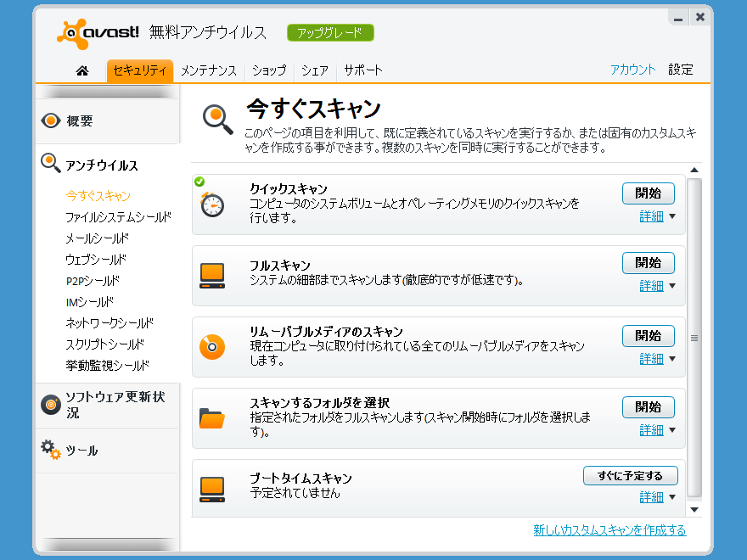Minimize the avast! window
This screenshot has width=747, height=560.
pyautogui.click(x=678, y=18)
